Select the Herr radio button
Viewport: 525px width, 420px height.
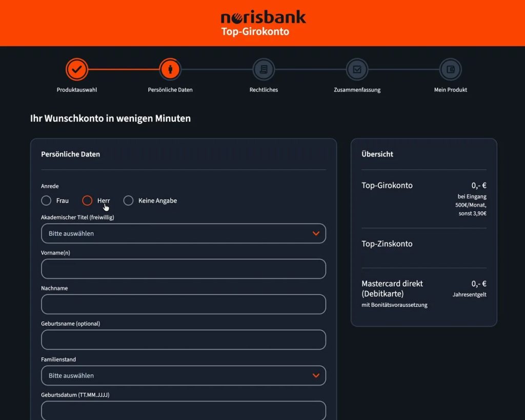(x=87, y=201)
